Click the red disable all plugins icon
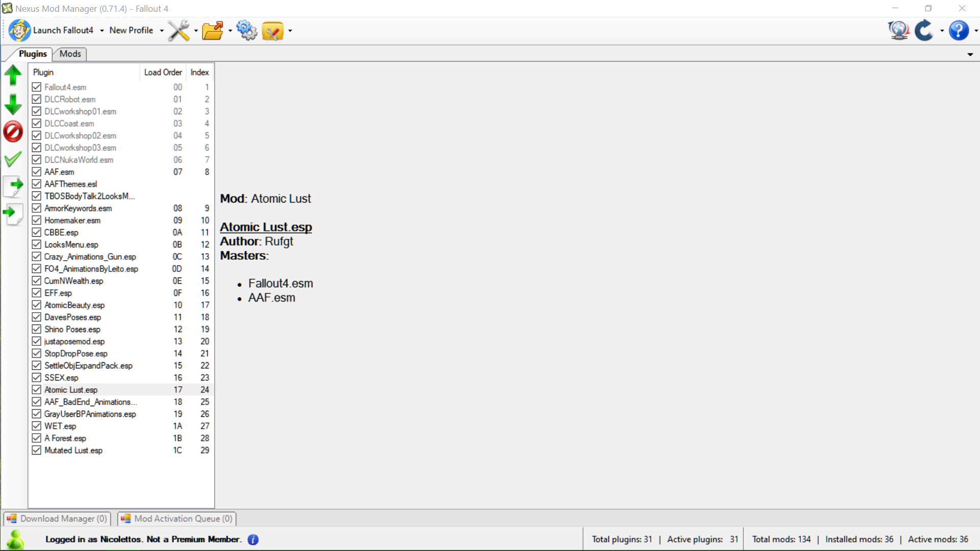The width and height of the screenshot is (980, 551). (x=13, y=132)
